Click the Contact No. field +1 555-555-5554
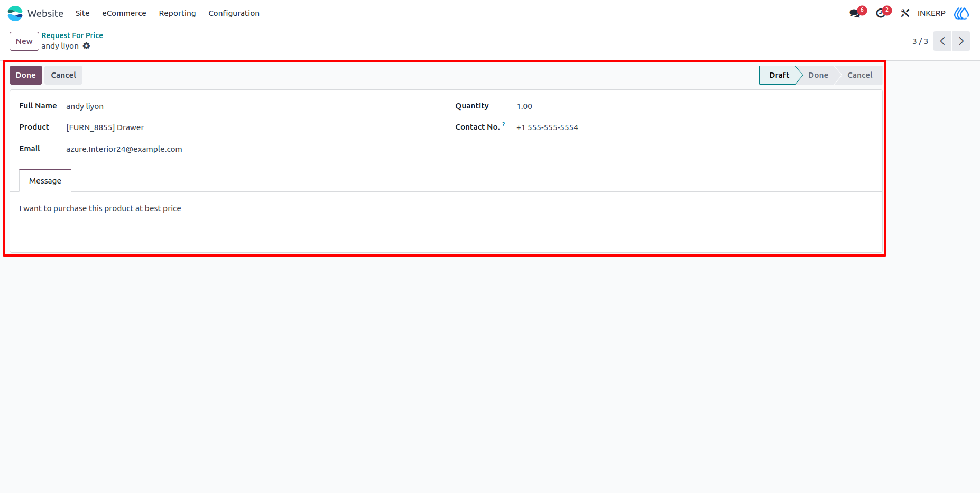Viewport: 980px width, 493px height. 547,127
